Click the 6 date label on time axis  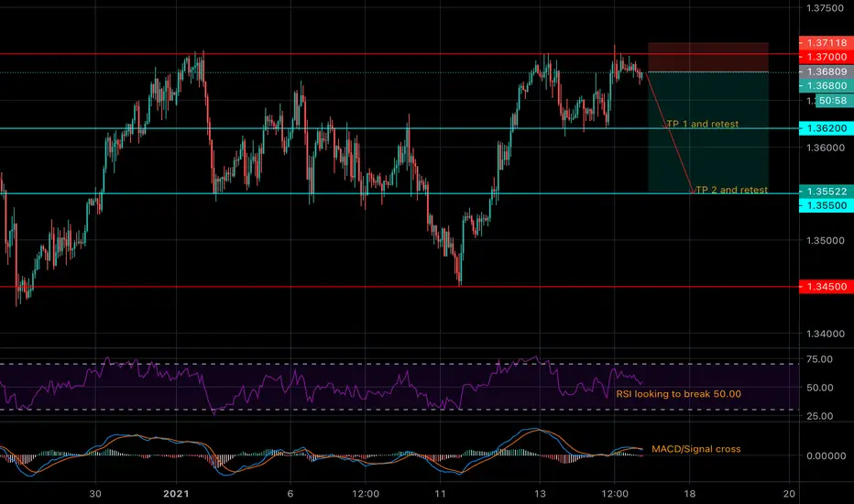pos(290,494)
